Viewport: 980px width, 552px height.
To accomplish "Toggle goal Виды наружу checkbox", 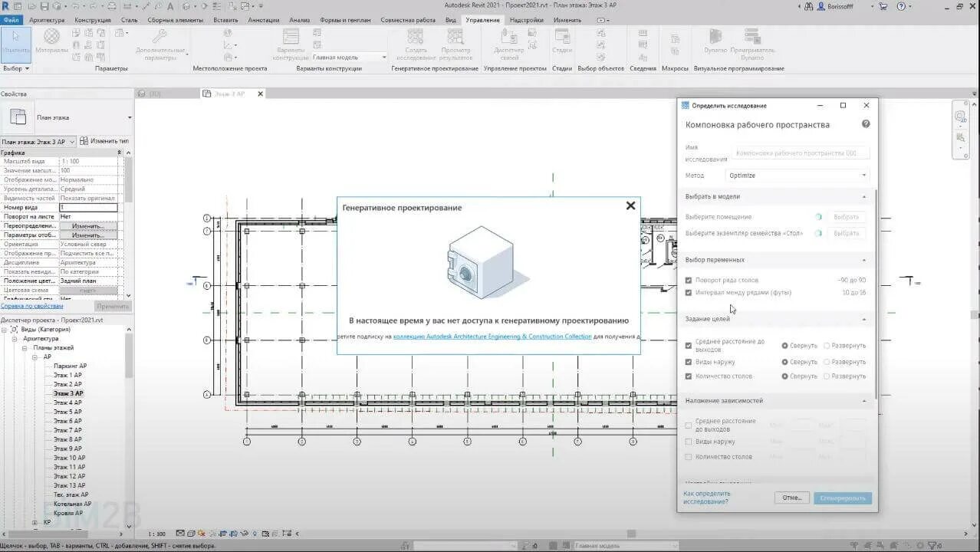I will (688, 362).
